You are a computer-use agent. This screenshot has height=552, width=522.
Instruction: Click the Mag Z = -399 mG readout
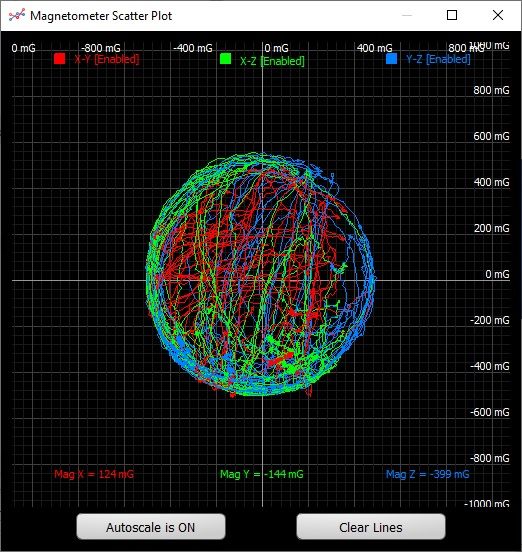428,474
